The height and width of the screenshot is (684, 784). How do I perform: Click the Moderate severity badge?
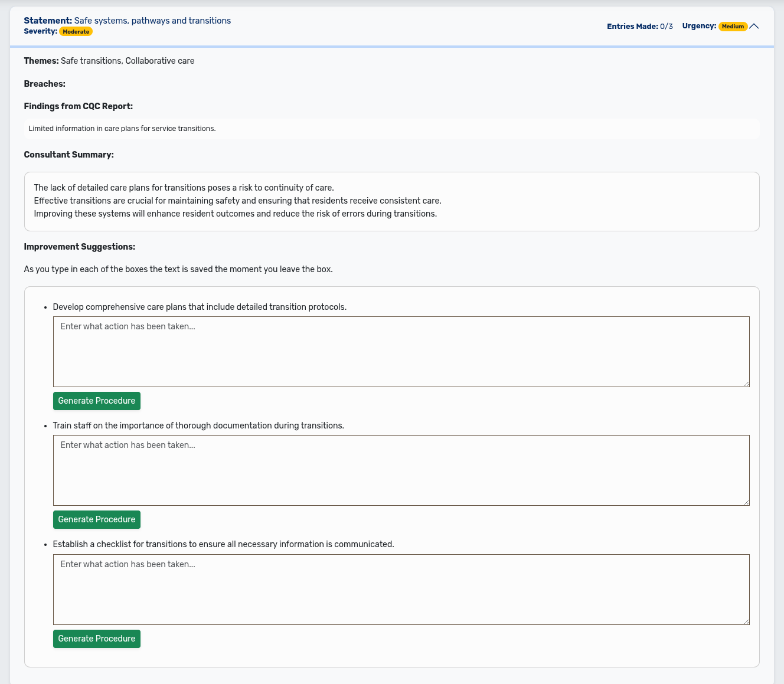point(76,32)
